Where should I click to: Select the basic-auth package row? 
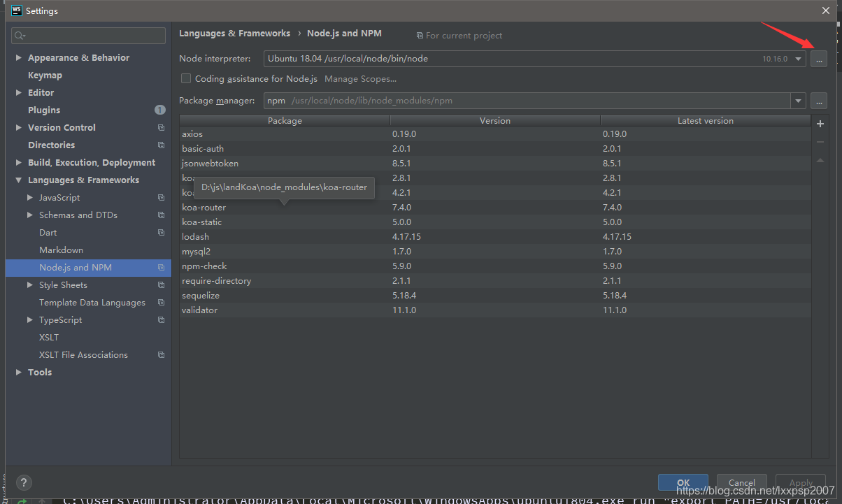[x=495, y=149]
